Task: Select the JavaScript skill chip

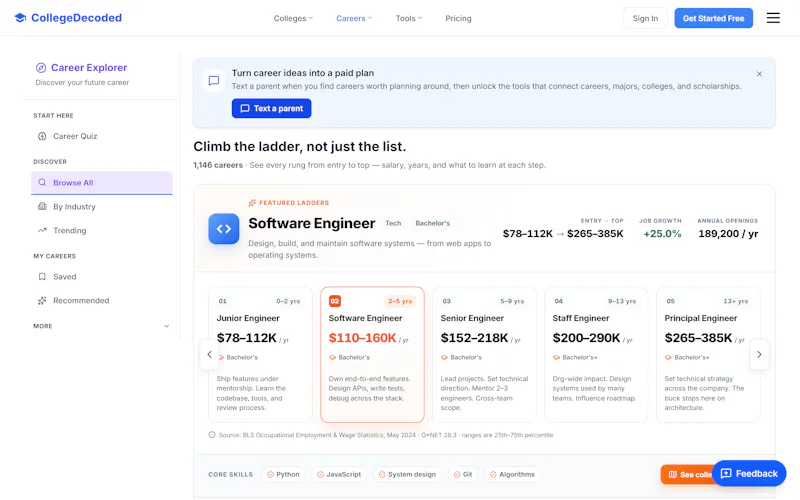Action: tap(339, 474)
